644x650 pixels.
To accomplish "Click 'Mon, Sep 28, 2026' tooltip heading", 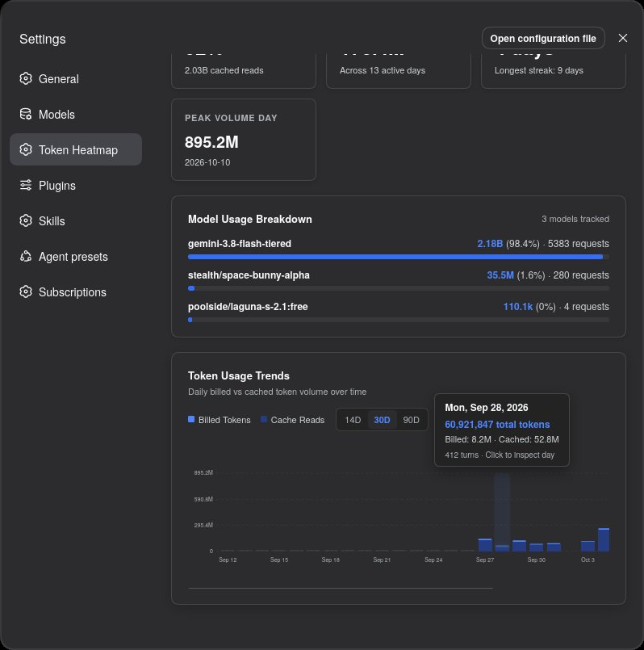I will [487, 408].
